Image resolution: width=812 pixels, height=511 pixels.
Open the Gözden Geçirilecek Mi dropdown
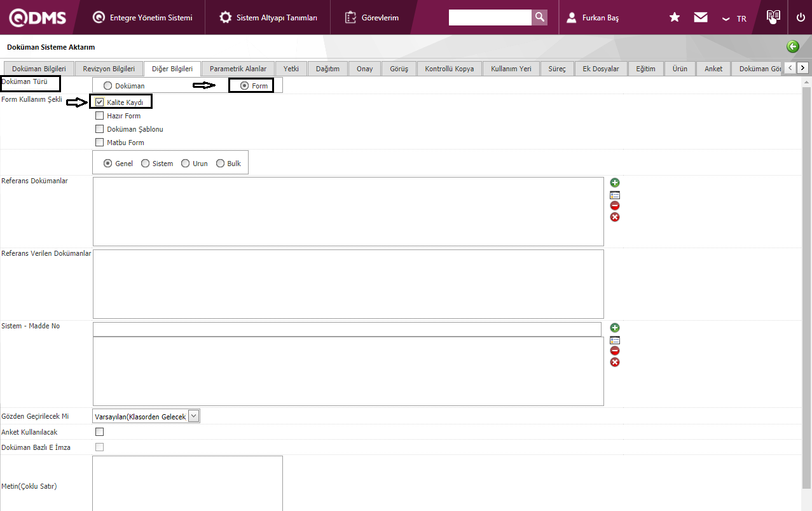click(146, 416)
